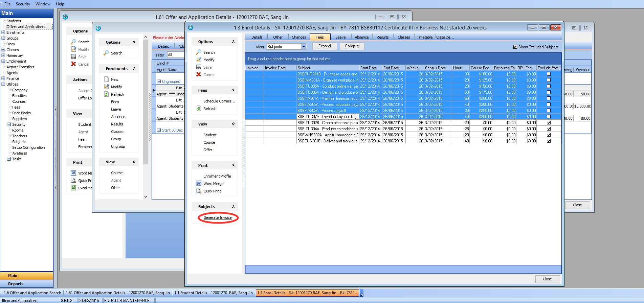Screen dimensions: 644x303
Task: Click the Search magnifier icon in Enrol Details options
Action: [x=199, y=52]
